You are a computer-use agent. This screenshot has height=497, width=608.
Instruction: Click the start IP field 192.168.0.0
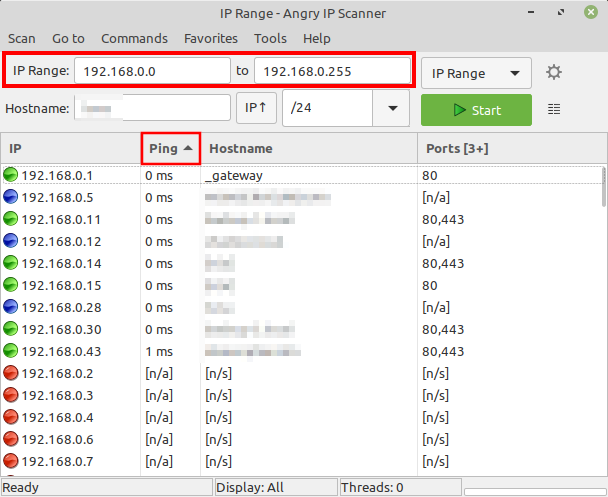coord(153,72)
